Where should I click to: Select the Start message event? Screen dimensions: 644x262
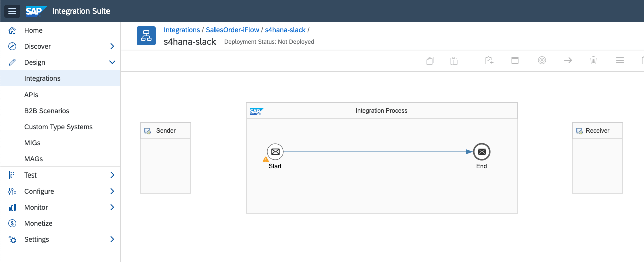(275, 151)
